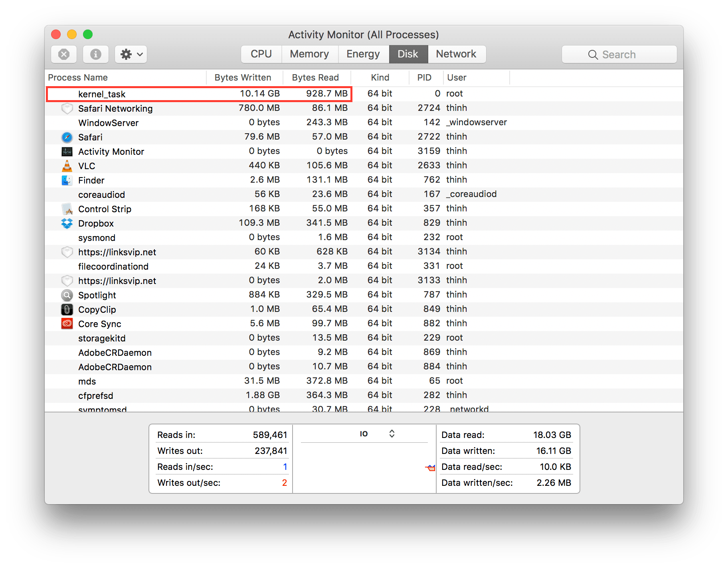This screenshot has height=568, width=728.
Task: Click the Safari compass icon
Action: point(67,137)
